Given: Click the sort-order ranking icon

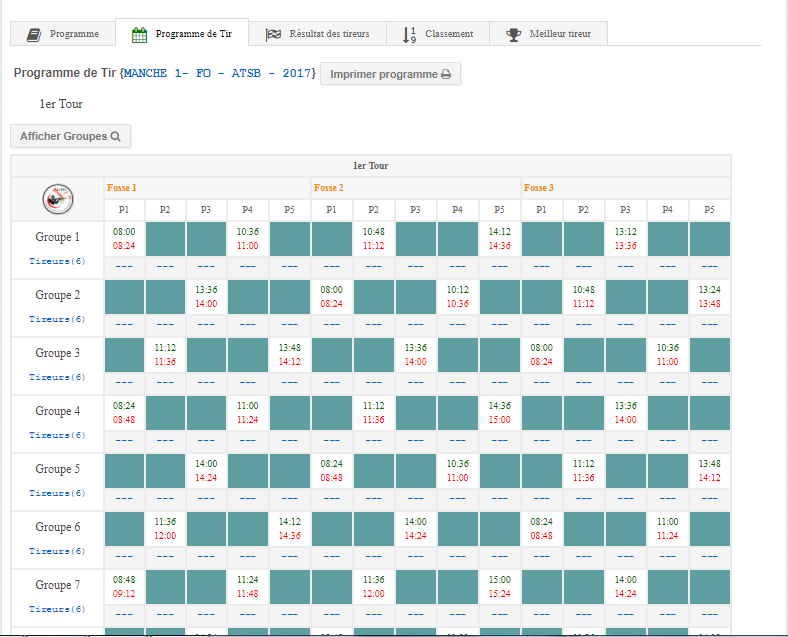Looking at the screenshot, I should (409, 35).
